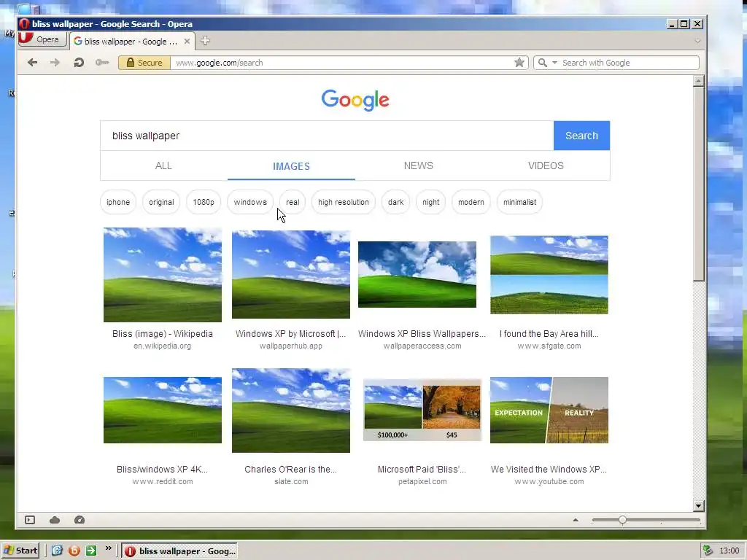This screenshot has width=747, height=560.
Task: Open the sfgate.com Bay Area hill thumbnail
Action: point(549,275)
